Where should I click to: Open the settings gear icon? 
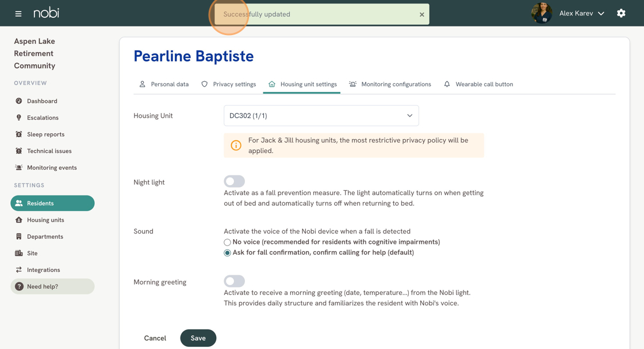(x=621, y=13)
